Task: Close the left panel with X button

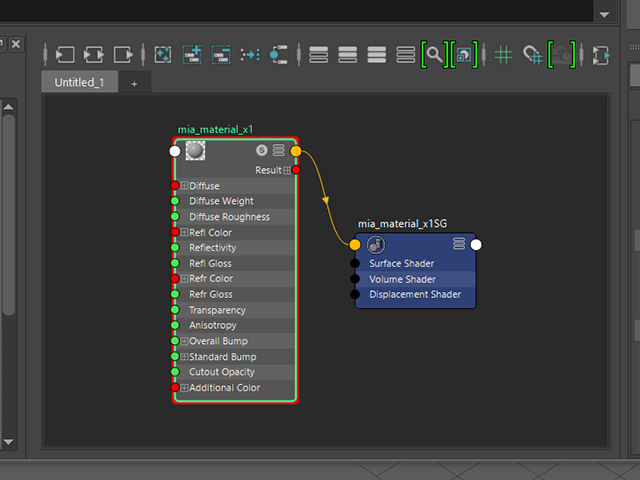Action: [16, 44]
